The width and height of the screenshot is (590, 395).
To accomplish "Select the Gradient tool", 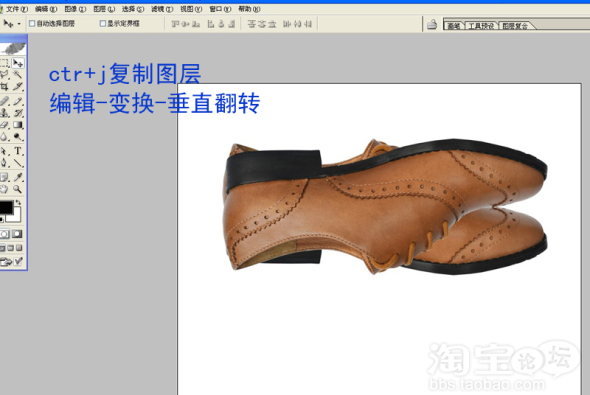I will 18,125.
